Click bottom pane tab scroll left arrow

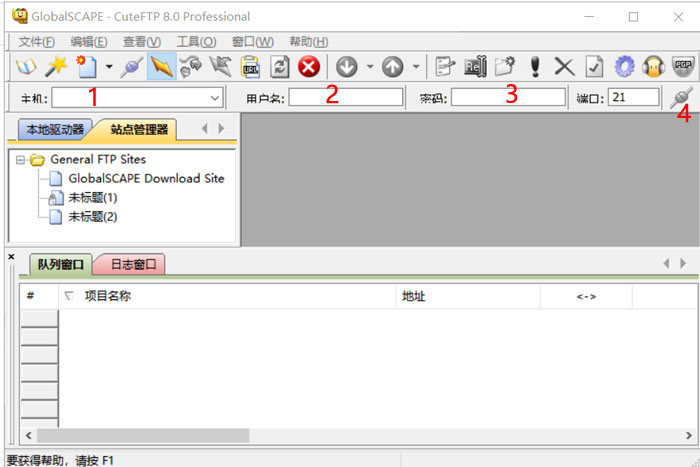tap(667, 263)
